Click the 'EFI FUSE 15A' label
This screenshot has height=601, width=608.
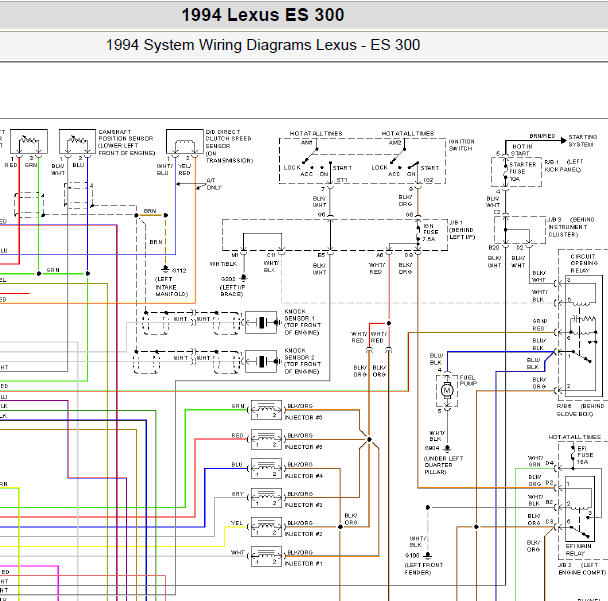click(585, 455)
